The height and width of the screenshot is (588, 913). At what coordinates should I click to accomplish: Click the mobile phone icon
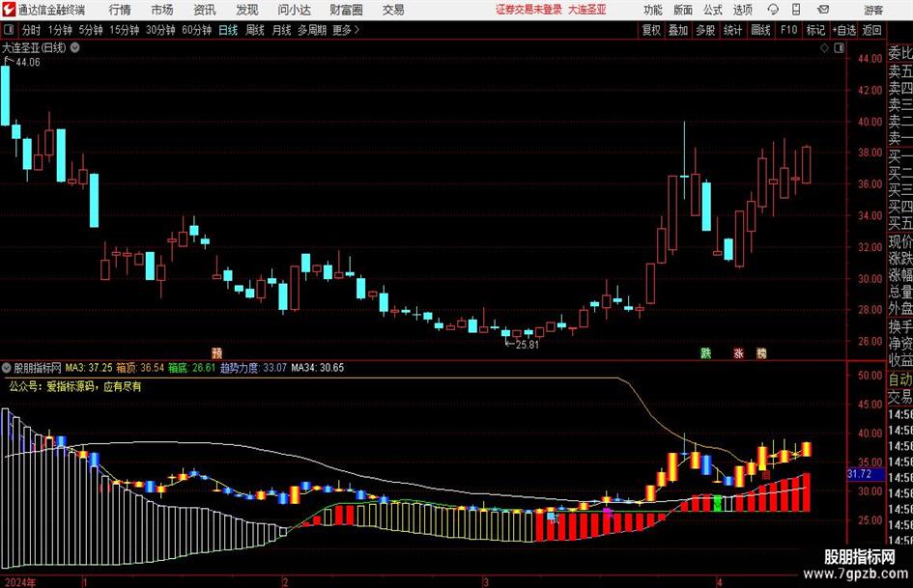796,10
